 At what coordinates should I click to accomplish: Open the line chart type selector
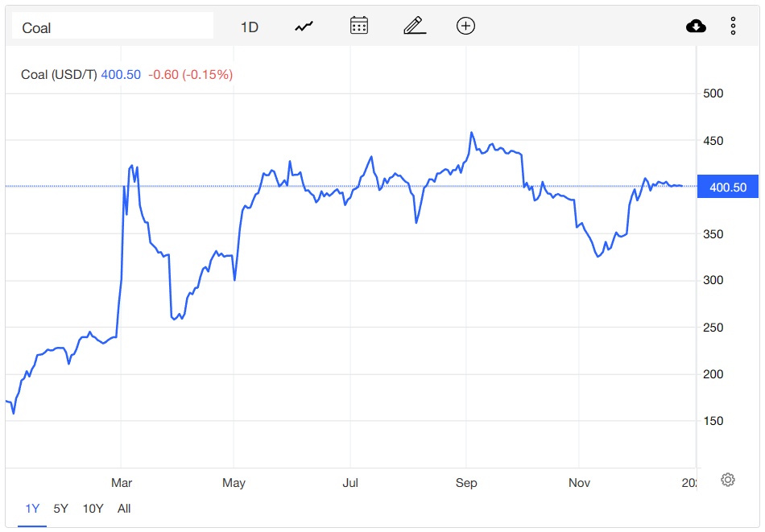304,27
